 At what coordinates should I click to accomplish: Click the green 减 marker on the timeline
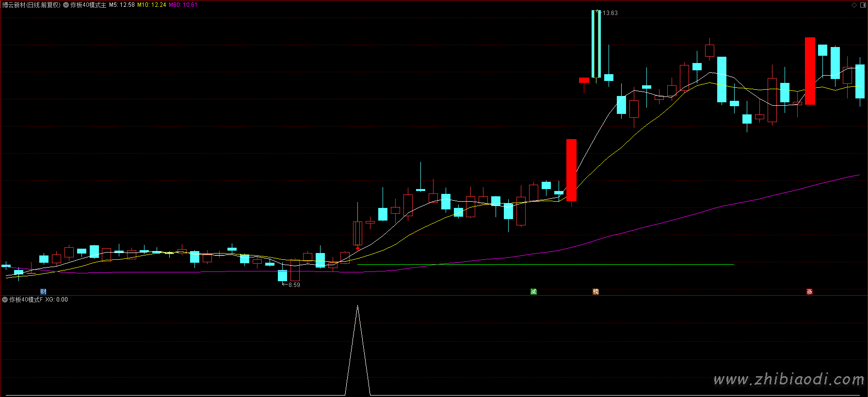point(533,291)
